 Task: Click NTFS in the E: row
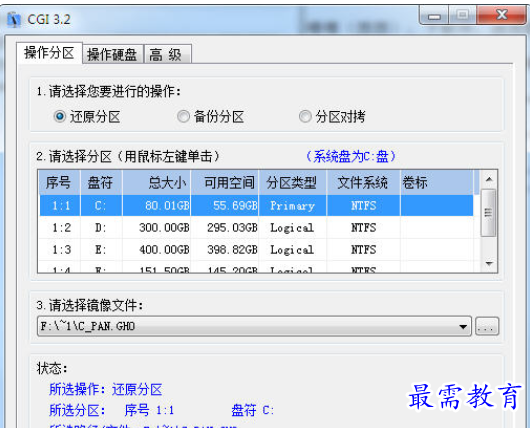(363, 249)
